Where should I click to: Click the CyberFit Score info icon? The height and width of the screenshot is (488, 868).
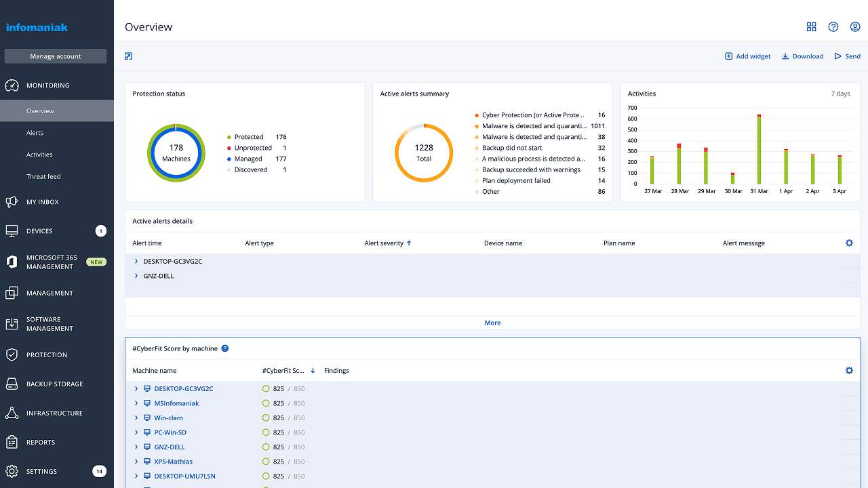click(224, 348)
